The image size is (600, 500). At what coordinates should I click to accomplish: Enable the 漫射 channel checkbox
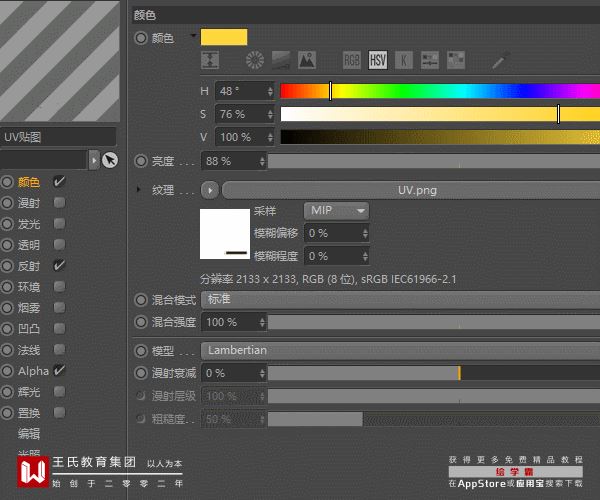pyautogui.click(x=59, y=202)
